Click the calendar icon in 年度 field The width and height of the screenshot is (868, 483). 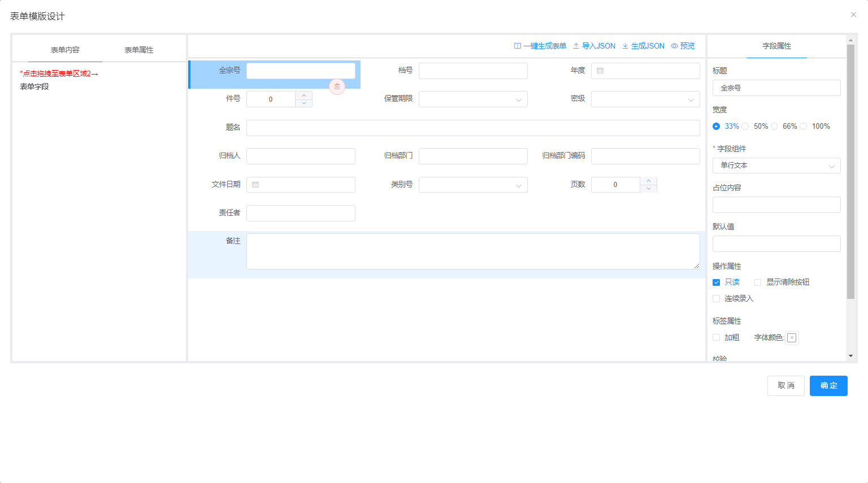point(600,71)
